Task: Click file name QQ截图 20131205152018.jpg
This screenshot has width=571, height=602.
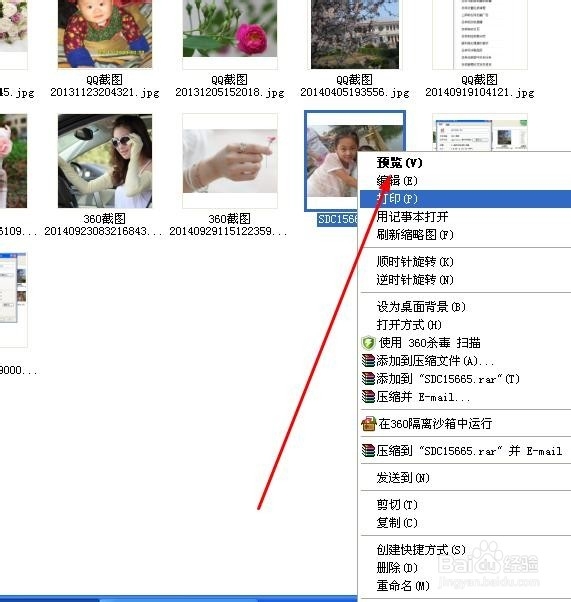Action: click(230, 86)
